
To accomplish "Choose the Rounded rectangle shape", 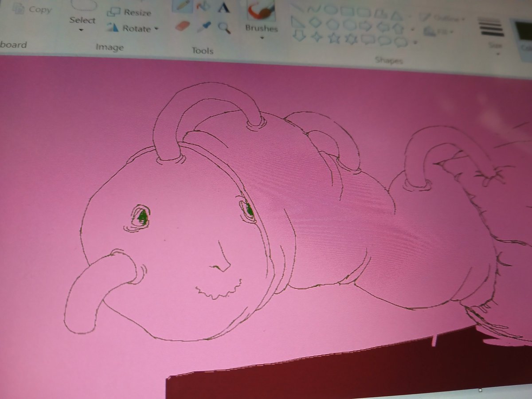I will click(x=364, y=12).
